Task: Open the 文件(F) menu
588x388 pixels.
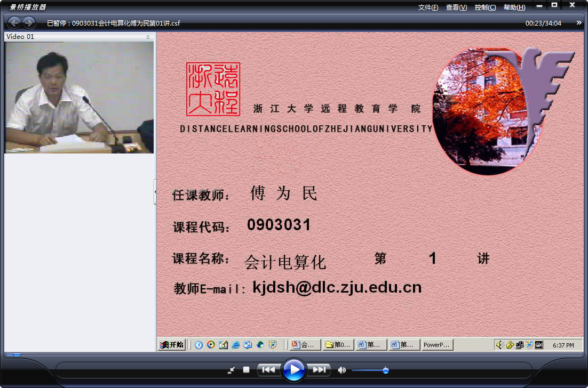Action: point(428,7)
